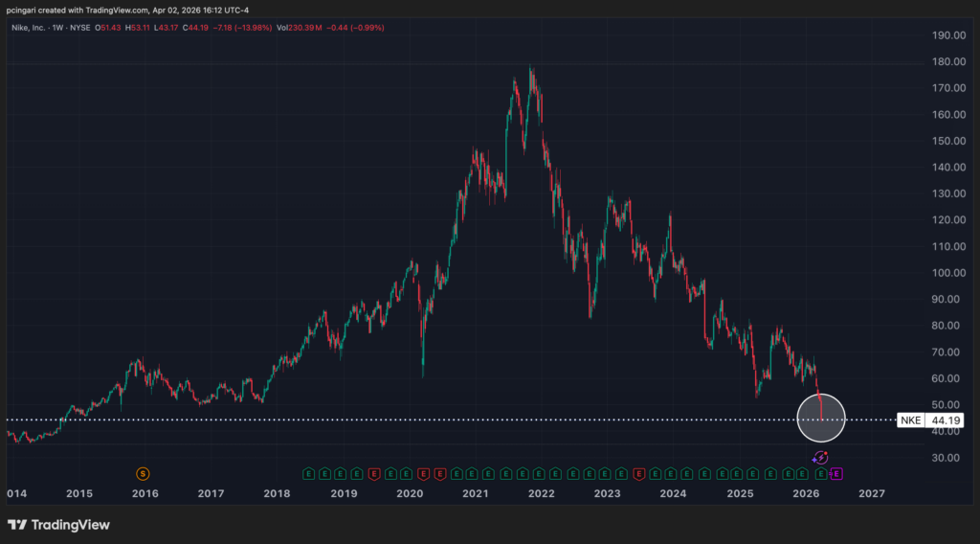Click the 180.00 price axis label
The width and height of the screenshot is (980, 544).
(x=948, y=61)
